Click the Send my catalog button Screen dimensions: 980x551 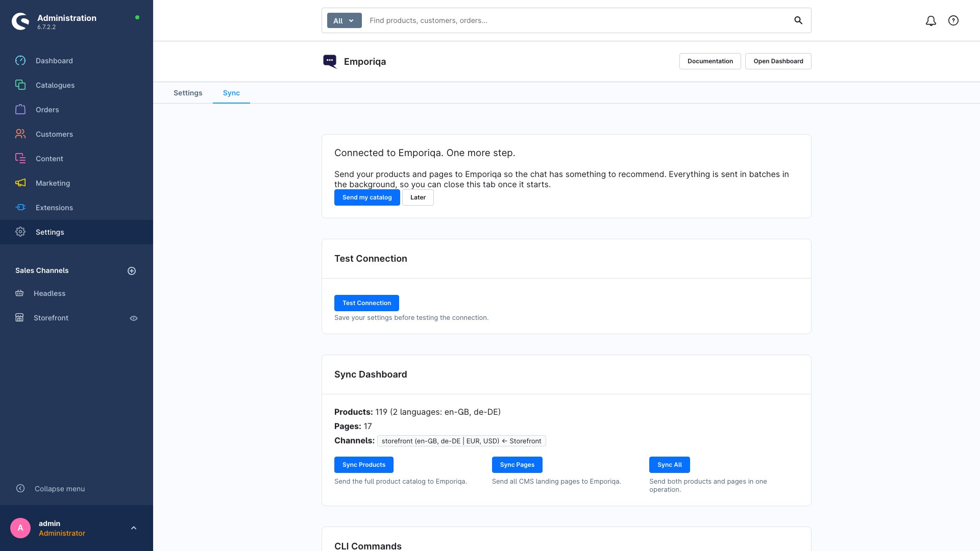(367, 197)
